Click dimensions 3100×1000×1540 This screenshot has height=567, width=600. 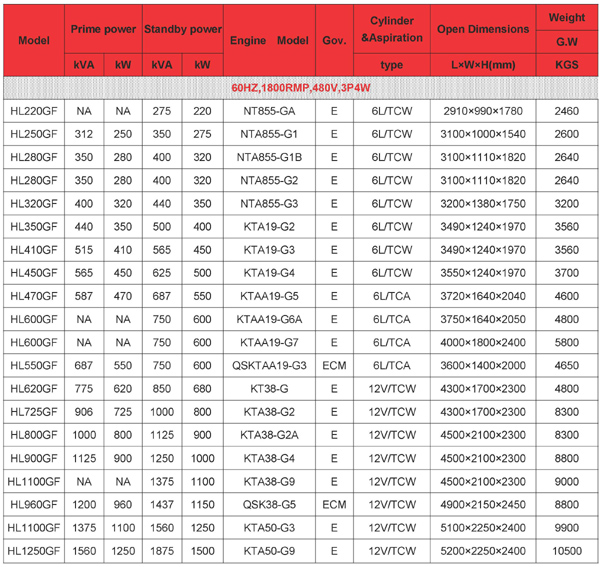[x=483, y=134]
